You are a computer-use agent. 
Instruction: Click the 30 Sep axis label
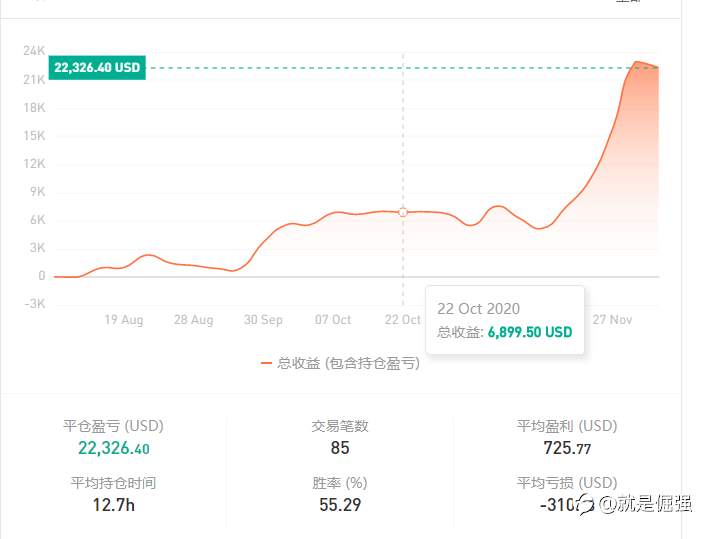coord(263,320)
